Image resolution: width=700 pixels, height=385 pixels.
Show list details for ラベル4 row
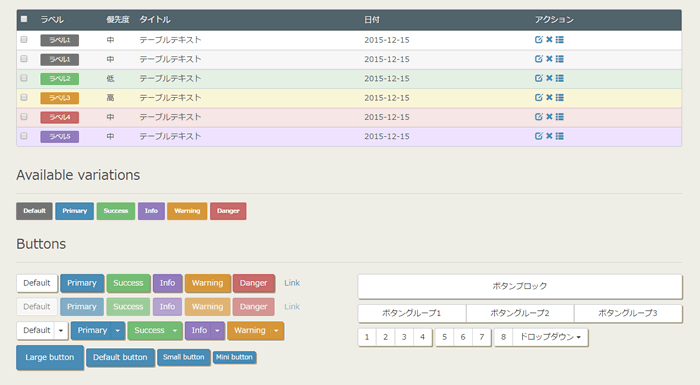coord(559,117)
